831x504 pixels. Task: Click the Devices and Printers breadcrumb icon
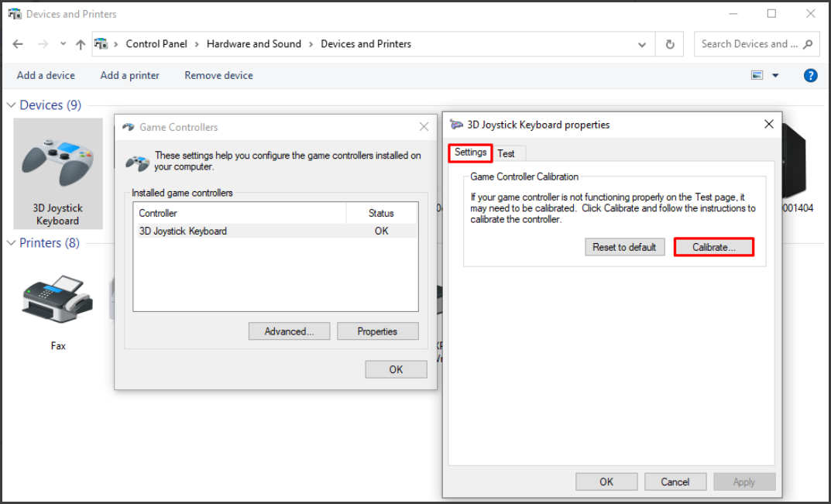coord(101,44)
